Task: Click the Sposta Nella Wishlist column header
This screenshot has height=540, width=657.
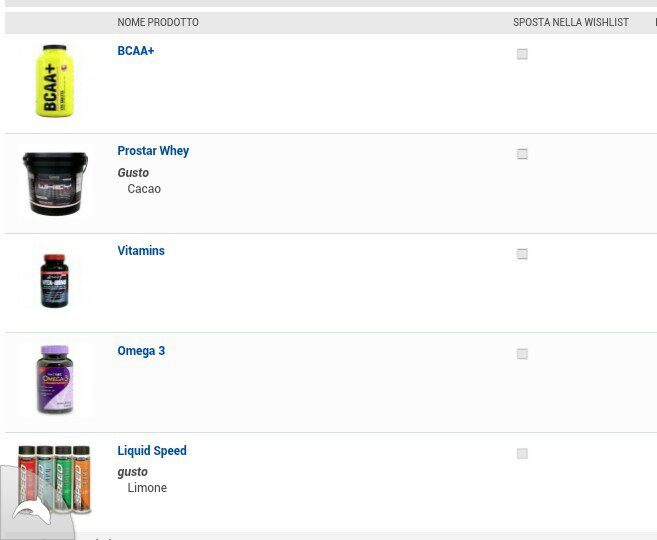Action: pyautogui.click(x=571, y=22)
